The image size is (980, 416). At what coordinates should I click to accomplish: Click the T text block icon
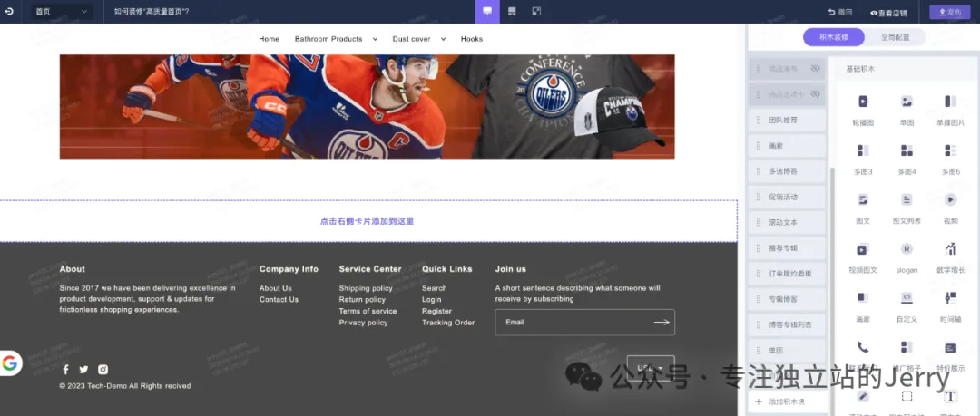click(950, 396)
